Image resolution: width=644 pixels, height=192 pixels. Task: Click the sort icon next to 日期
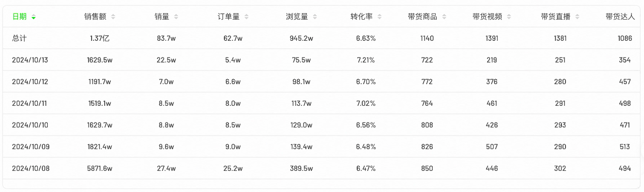pos(34,17)
